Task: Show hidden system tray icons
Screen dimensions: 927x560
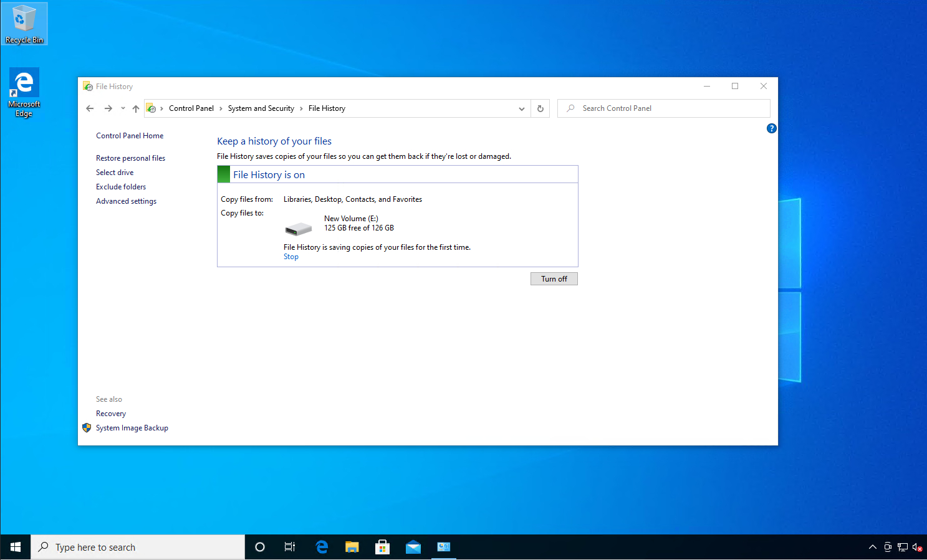Action: point(872,547)
